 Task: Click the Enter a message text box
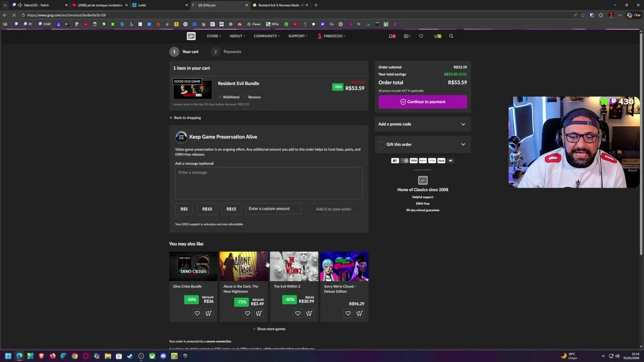[269, 183]
